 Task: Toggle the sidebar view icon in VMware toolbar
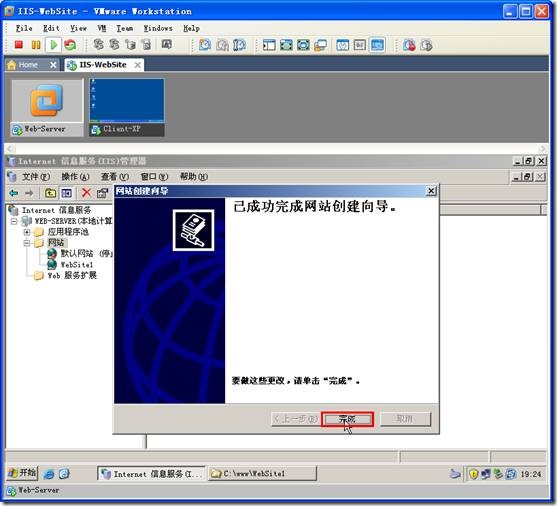[269, 45]
